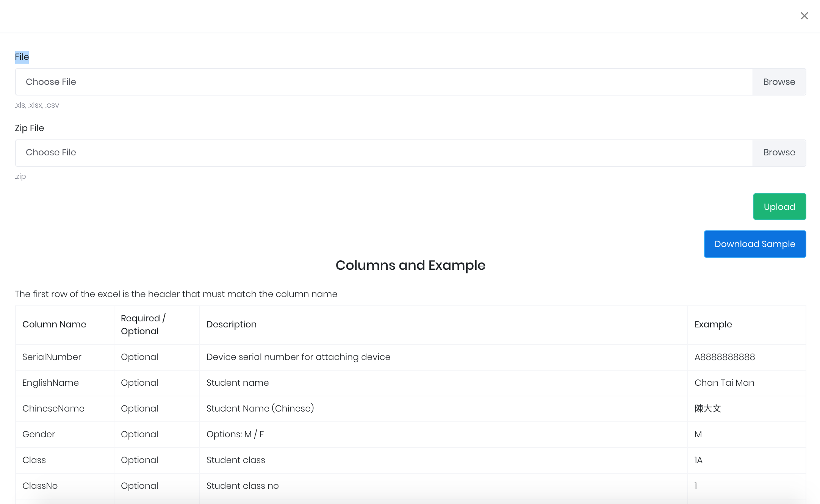820x504 pixels.
Task: Click Optional in the ClassNo row
Action: pyautogui.click(x=139, y=486)
